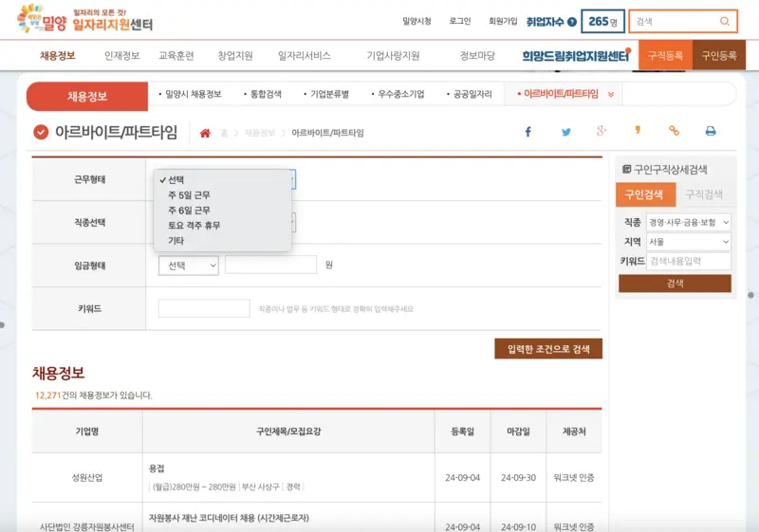Image resolution: width=759 pixels, height=532 pixels.
Task: Open job posting titled 용접
Action: pyautogui.click(x=157, y=468)
